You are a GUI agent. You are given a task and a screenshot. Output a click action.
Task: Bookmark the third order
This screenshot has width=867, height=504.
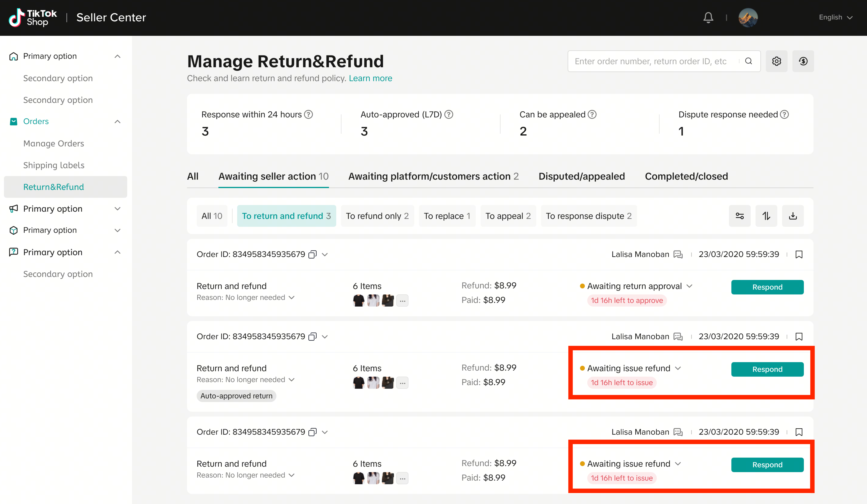(x=799, y=432)
